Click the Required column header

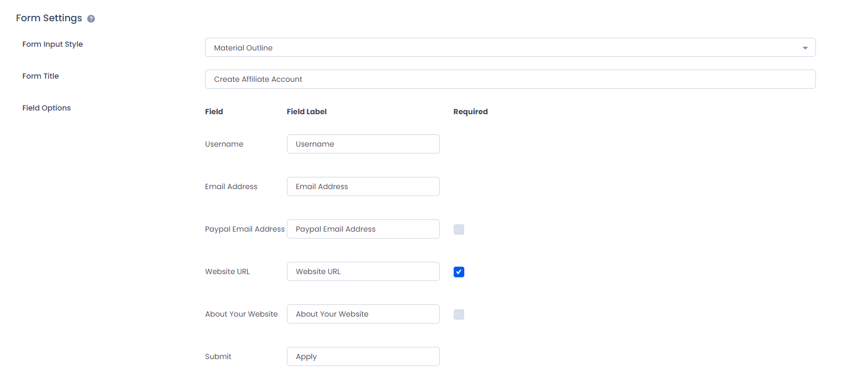coord(470,112)
